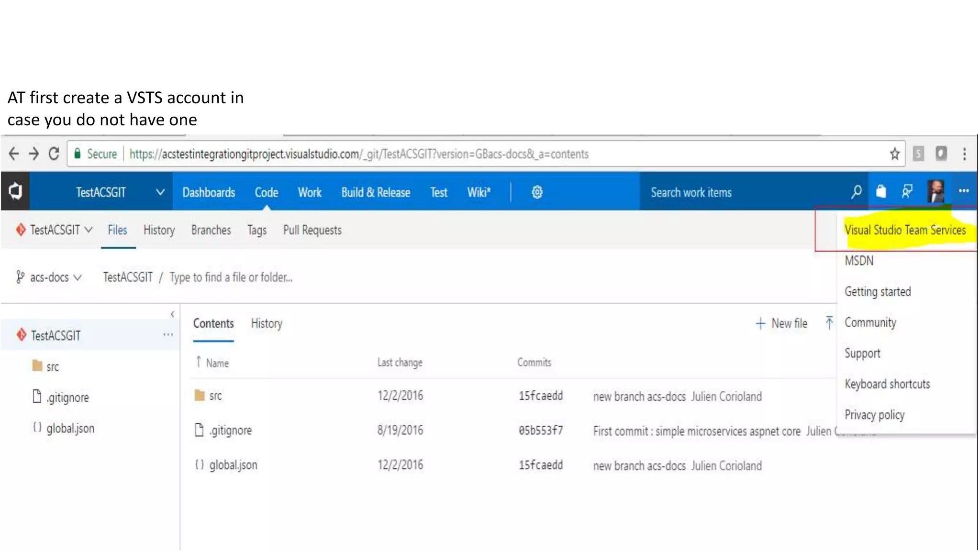Open the Pull Requests tab
Screen dimensions: 980x551
312,230
